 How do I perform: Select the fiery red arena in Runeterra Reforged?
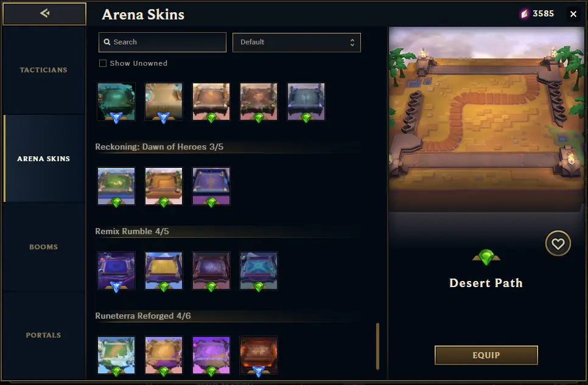[x=258, y=355]
